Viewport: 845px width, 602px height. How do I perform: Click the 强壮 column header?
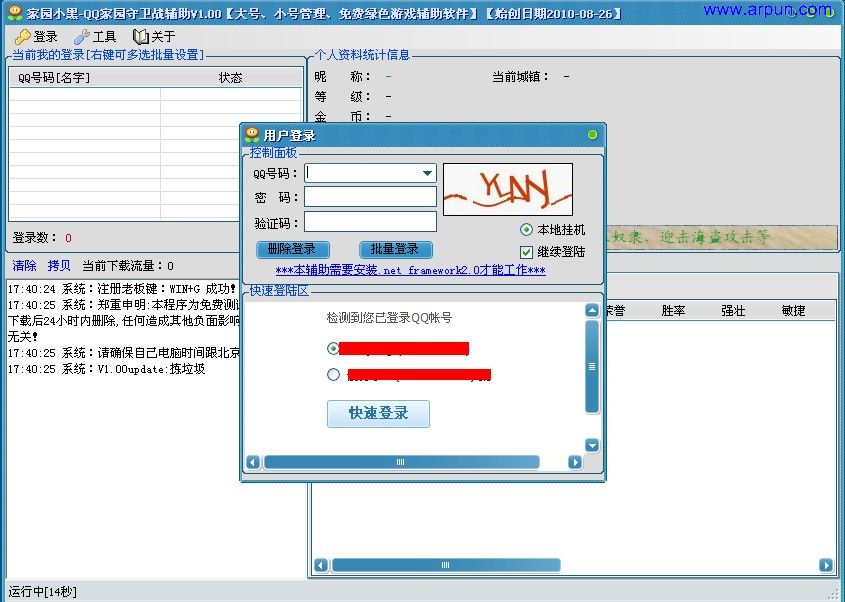point(733,310)
